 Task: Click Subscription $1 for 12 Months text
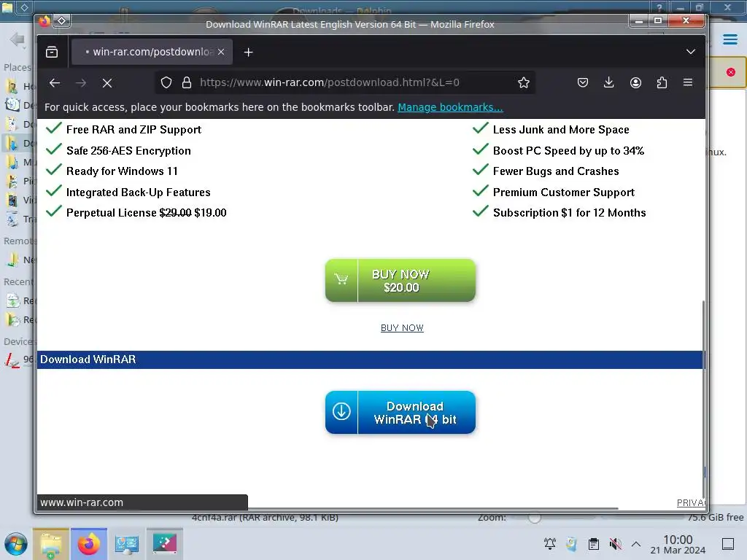(569, 213)
